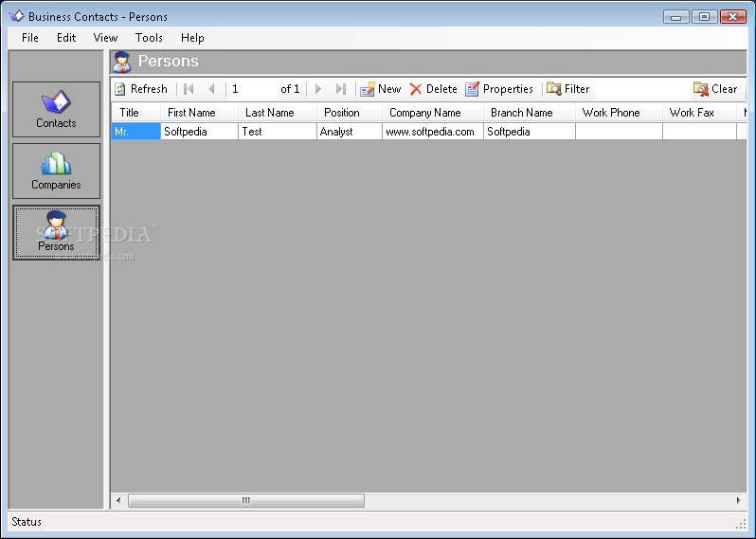Go to the next record
The height and width of the screenshot is (539, 756).
[317, 89]
